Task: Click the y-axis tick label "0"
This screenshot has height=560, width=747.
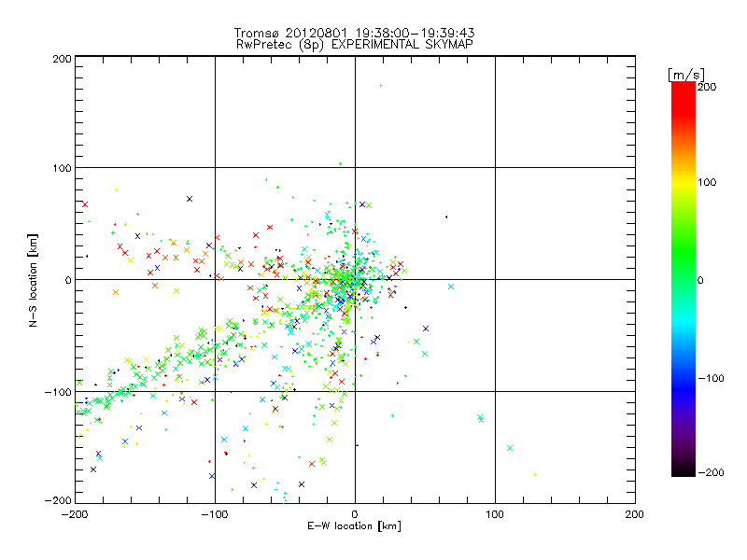Action: [67, 280]
